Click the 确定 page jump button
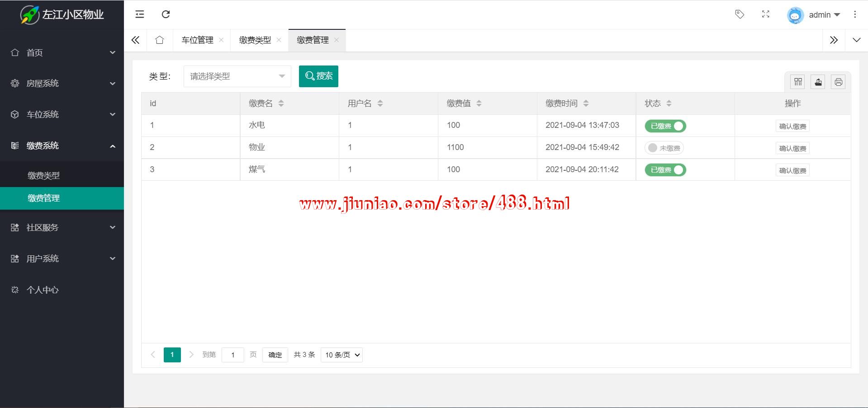The image size is (868, 408). (275, 355)
